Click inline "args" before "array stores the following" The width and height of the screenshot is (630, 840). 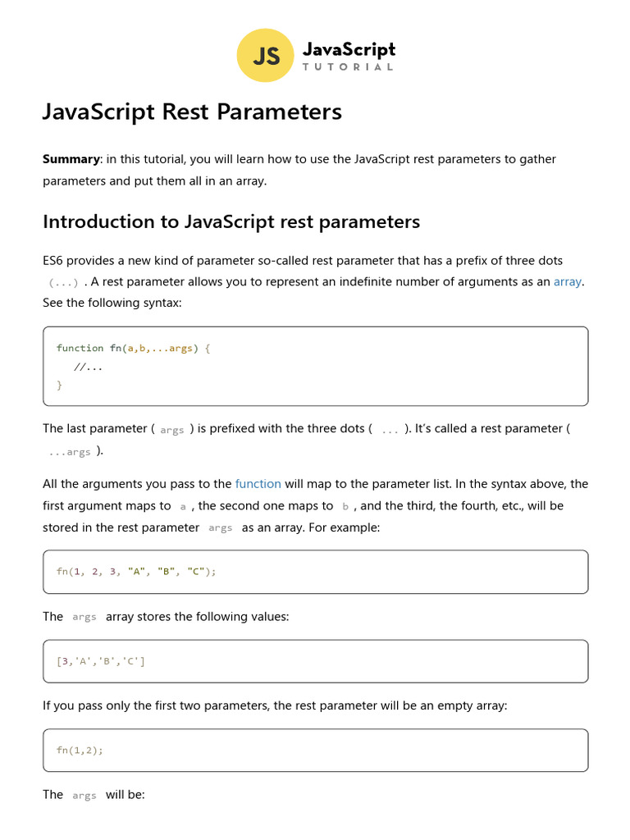click(x=84, y=617)
